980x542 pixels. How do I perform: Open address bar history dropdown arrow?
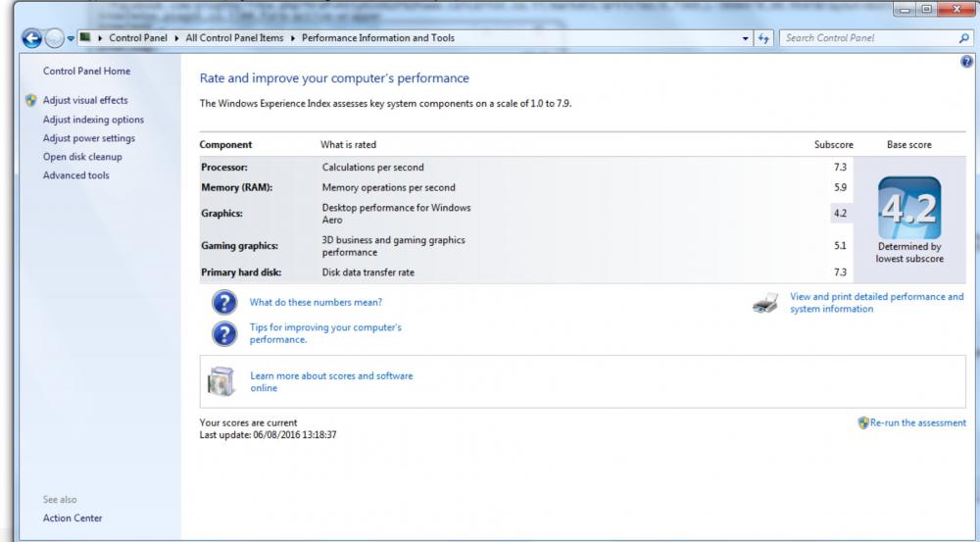[x=745, y=38]
